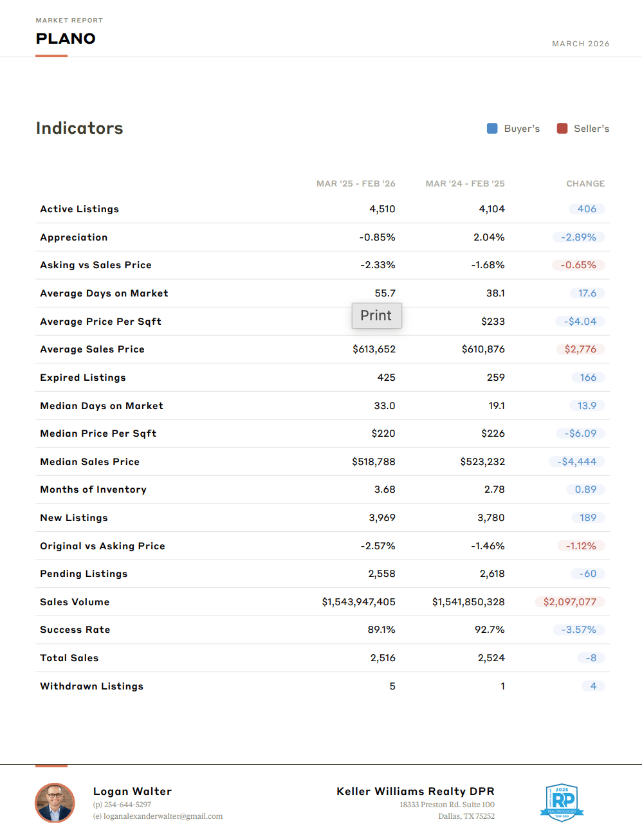
Task: Click the Months of Inventory row label
Action: point(93,489)
